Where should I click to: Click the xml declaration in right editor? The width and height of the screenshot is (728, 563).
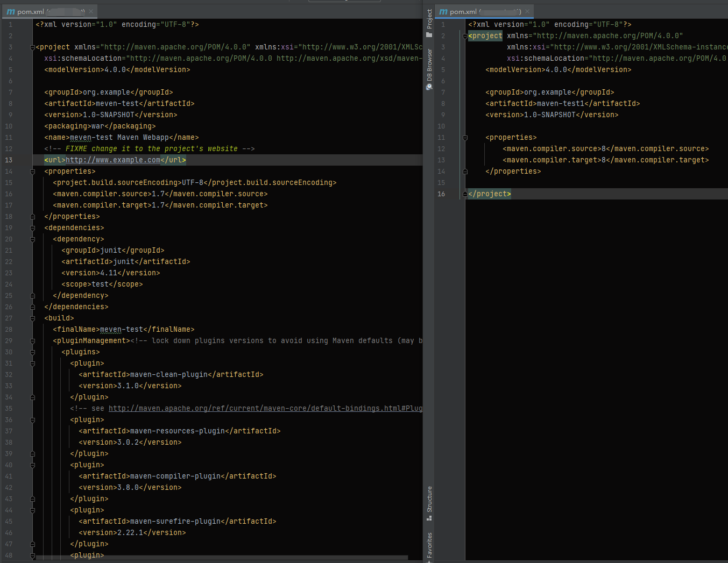click(x=550, y=25)
